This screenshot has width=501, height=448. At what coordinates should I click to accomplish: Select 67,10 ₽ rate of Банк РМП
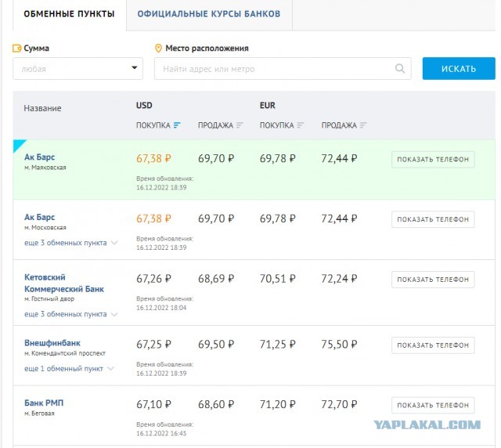point(153,404)
